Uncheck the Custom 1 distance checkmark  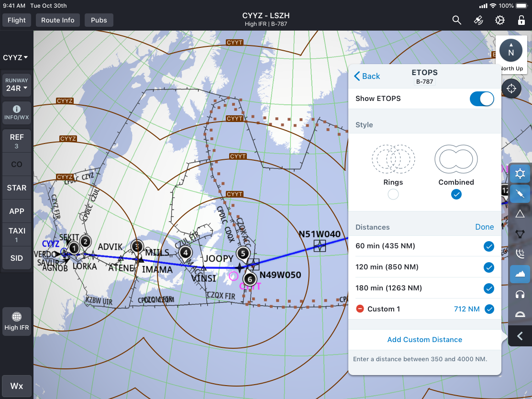[x=489, y=309]
